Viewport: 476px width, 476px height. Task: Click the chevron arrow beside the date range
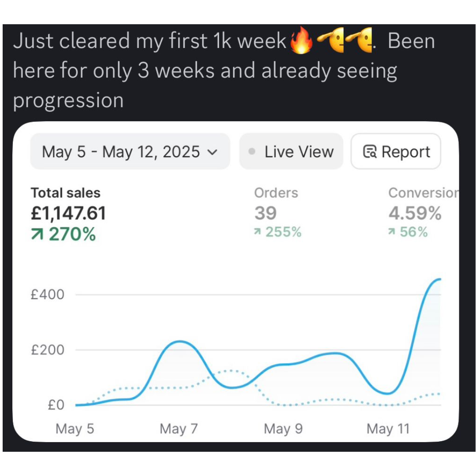[x=212, y=152]
